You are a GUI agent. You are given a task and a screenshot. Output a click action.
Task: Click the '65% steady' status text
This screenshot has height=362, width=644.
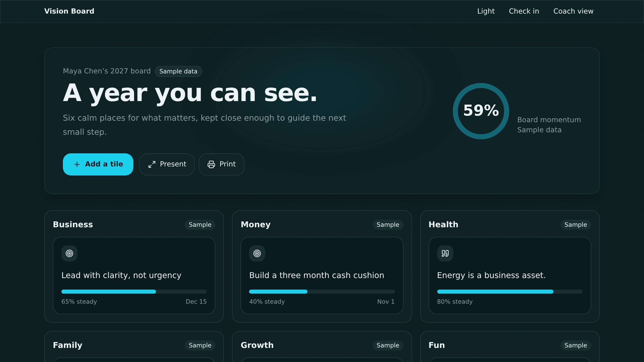79,302
